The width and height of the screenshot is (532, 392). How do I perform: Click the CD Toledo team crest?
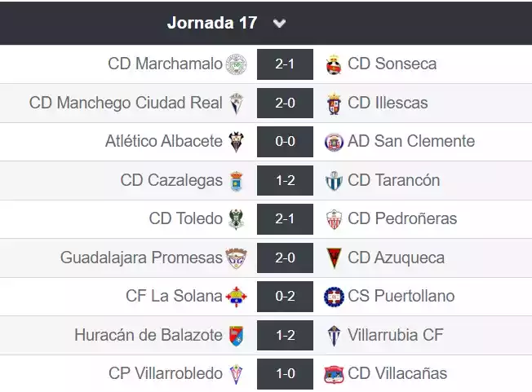tap(236, 219)
